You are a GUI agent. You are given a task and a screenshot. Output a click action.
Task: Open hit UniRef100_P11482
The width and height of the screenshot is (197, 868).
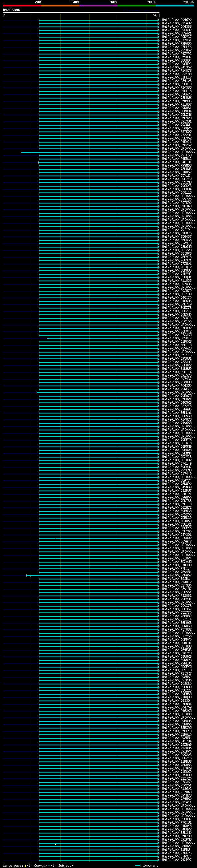click(x=177, y=23)
